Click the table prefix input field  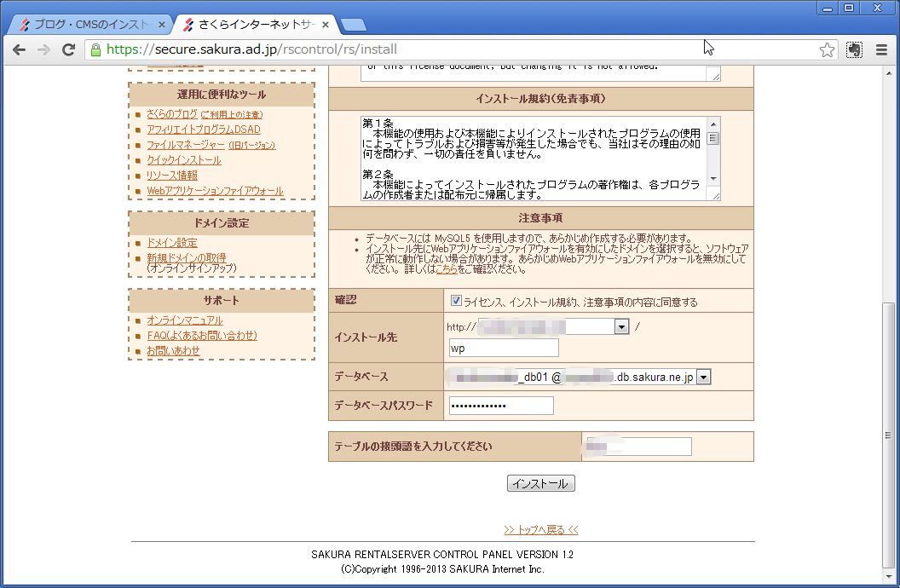tap(639, 447)
